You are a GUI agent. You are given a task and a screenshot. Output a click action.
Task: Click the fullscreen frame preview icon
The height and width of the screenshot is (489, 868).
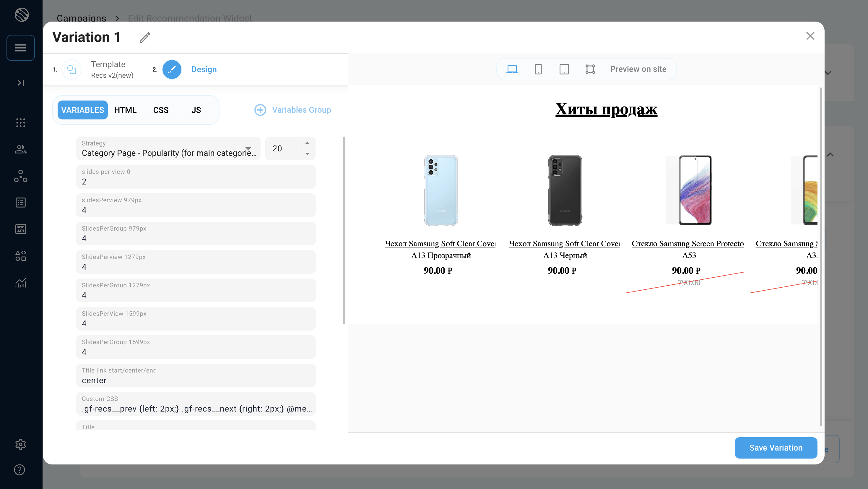[x=590, y=69]
